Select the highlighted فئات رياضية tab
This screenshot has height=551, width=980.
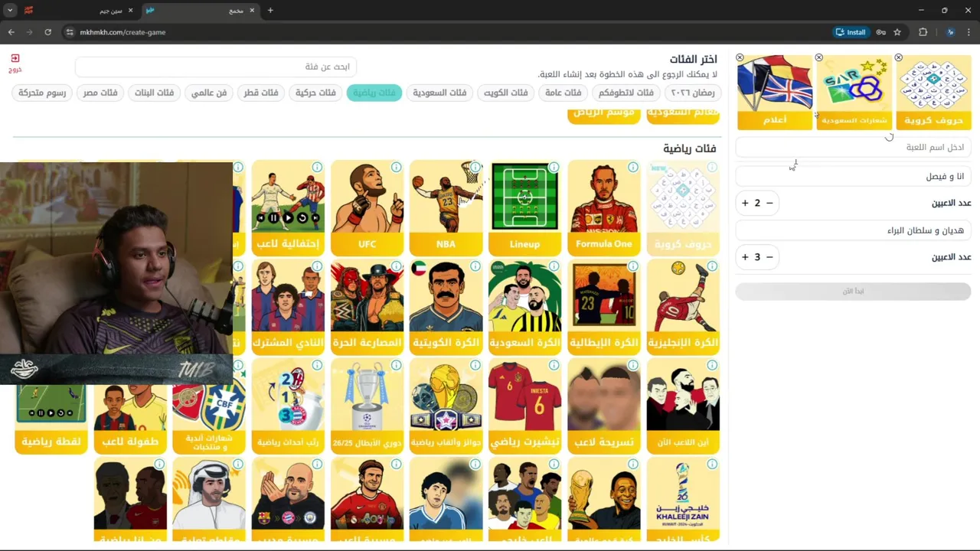tap(374, 93)
